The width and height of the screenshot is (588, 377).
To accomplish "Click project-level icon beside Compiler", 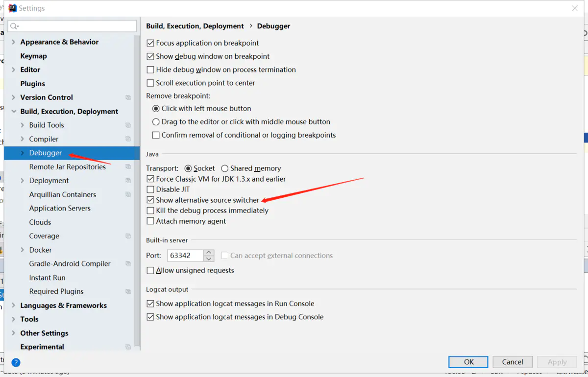I will 128,139.
